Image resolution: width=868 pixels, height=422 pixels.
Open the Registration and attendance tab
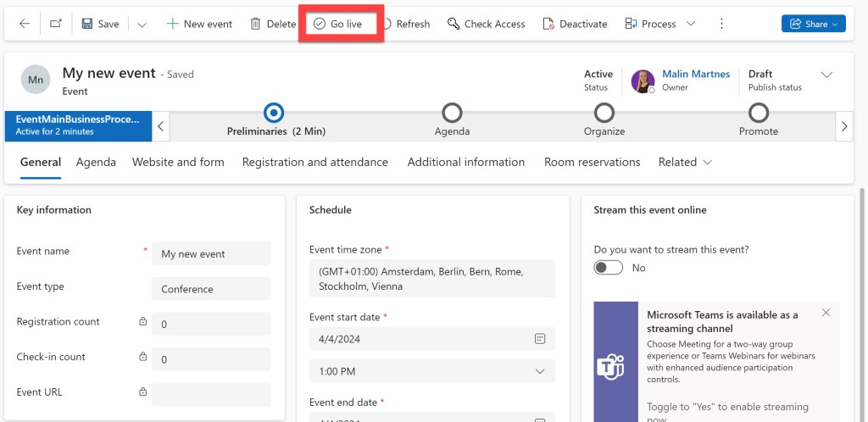(314, 162)
